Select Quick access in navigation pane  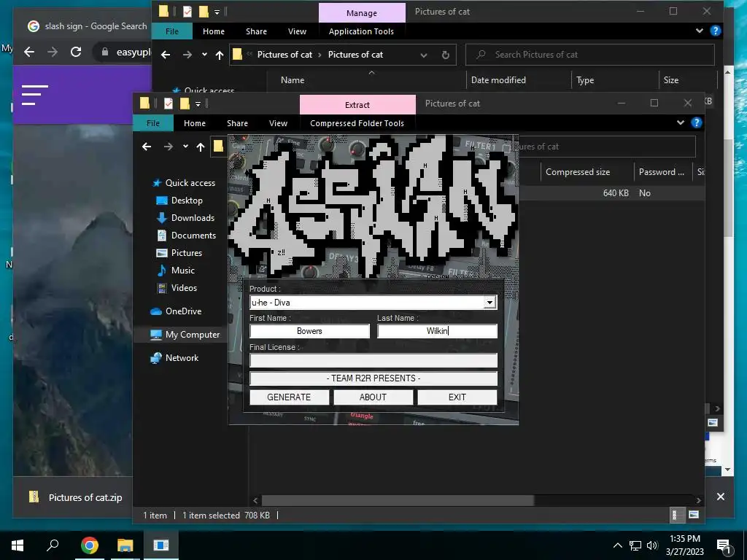click(184, 183)
